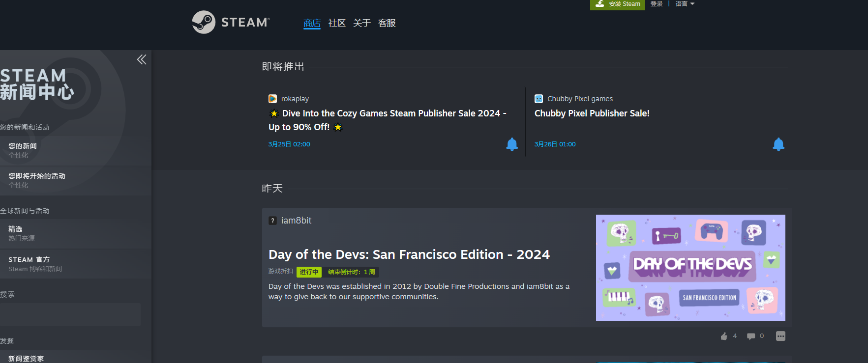Viewport: 868px width, 363px height.
Task: Click the 即将推出 section heading
Action: tap(283, 67)
